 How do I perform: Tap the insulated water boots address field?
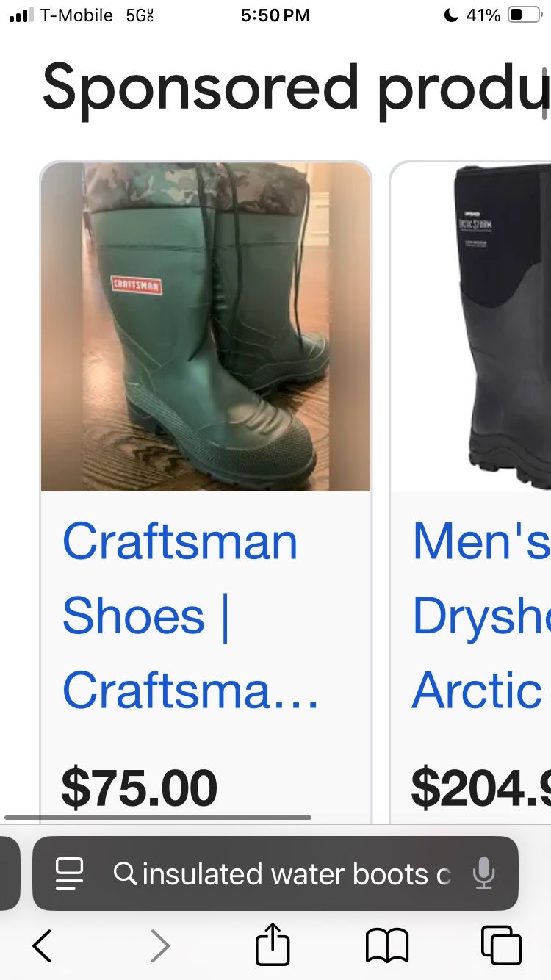(x=275, y=873)
